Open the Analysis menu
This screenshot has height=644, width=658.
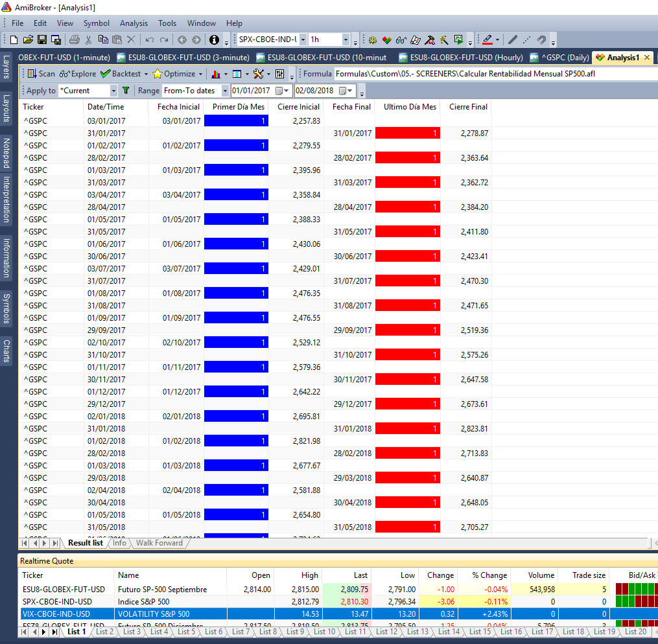(134, 23)
